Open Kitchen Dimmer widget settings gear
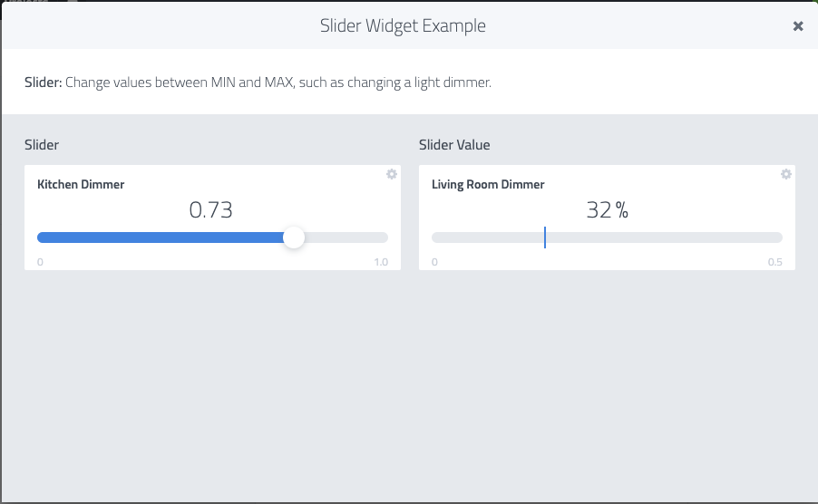The height and width of the screenshot is (504, 818). point(392,174)
